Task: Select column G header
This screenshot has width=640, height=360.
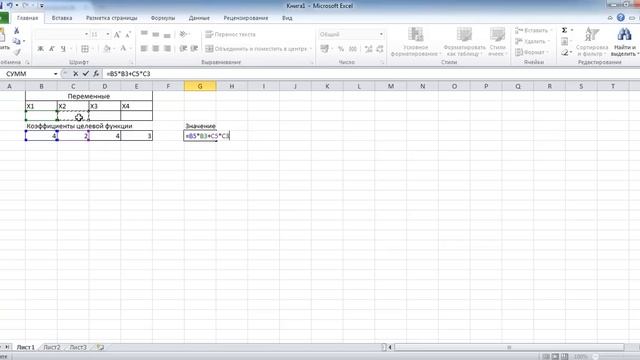Action: [200, 86]
